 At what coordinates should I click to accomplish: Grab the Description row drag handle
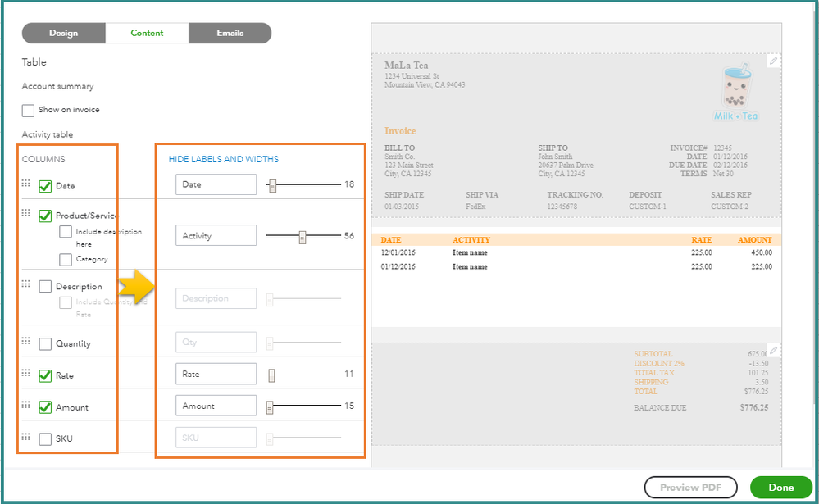pyautogui.click(x=25, y=284)
